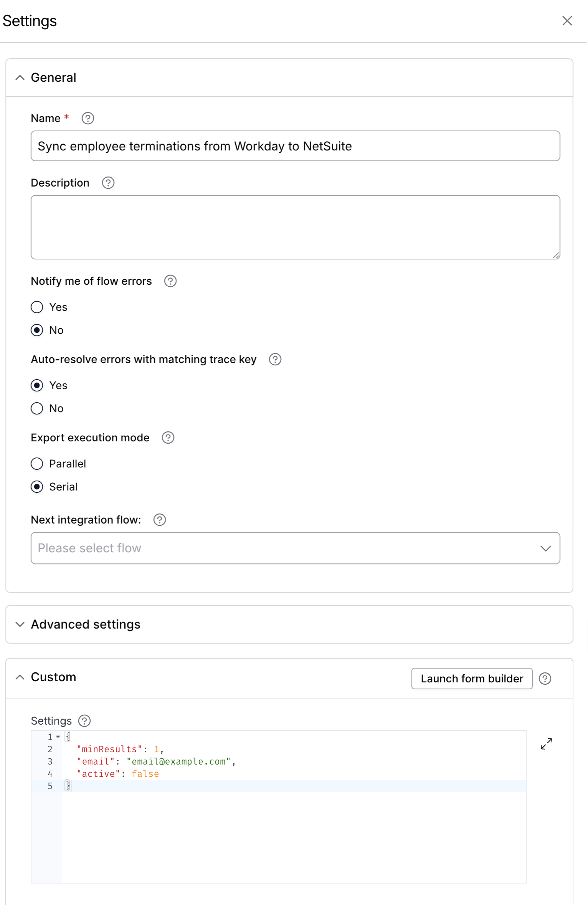Show help for the Custom Settings editor
Viewport: 588px width, 905px height.
tap(84, 722)
